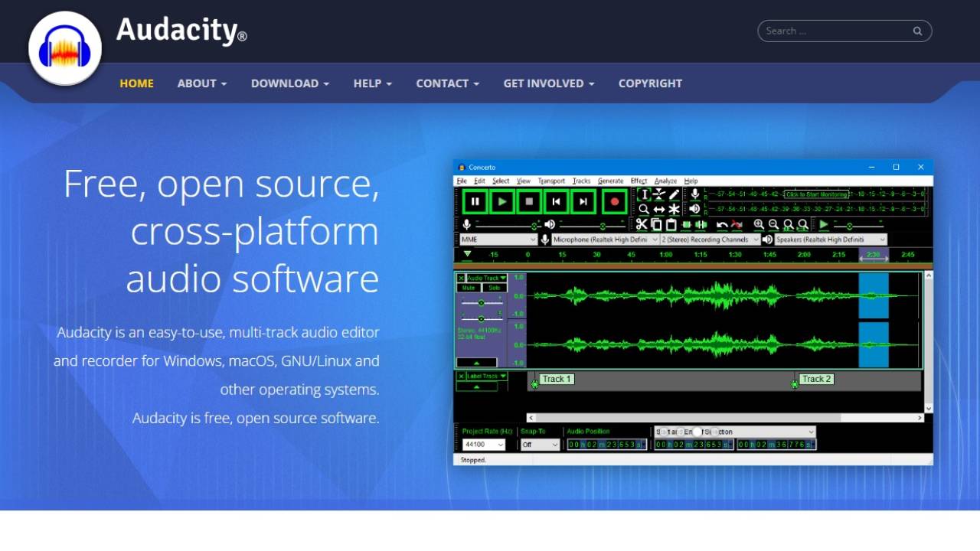
Task: Open the Microphone input device dropdown
Action: (605, 240)
